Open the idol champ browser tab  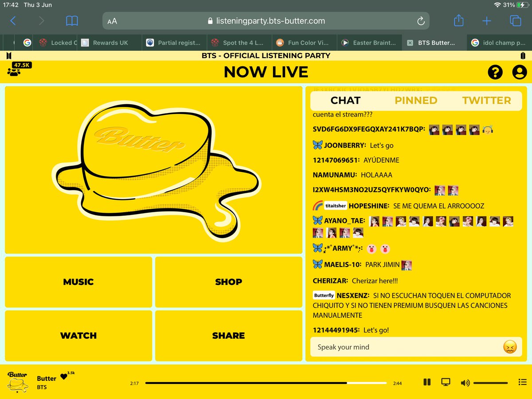click(499, 43)
